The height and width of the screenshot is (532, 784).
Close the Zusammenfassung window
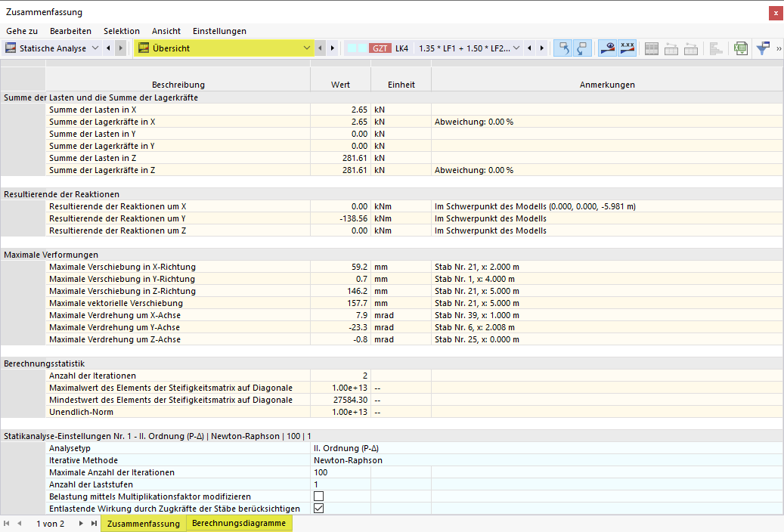tap(776, 13)
